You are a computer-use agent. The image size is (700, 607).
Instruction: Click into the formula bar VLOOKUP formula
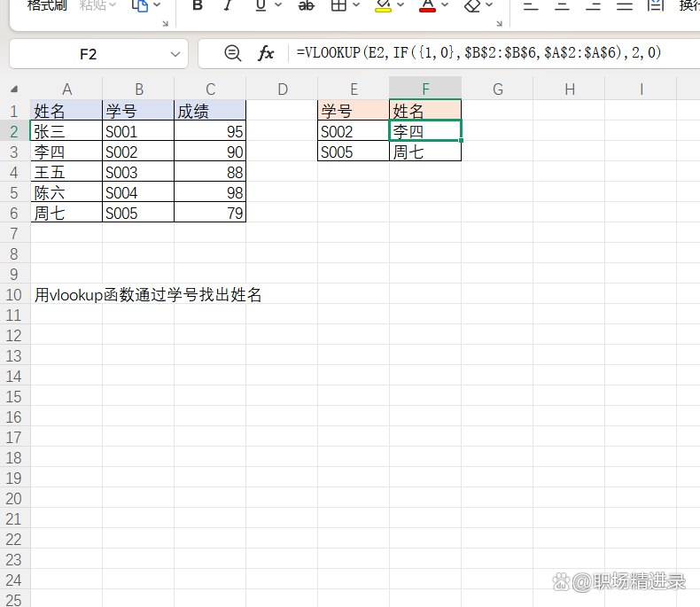478,52
